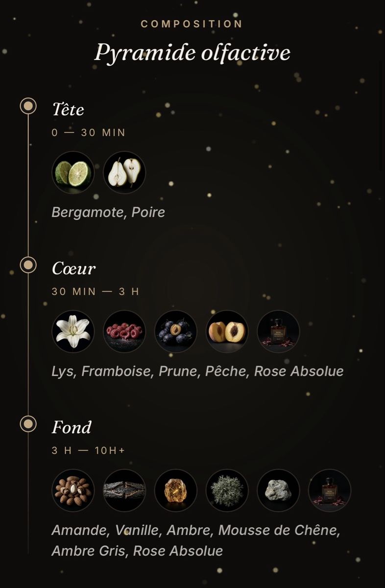Tap the Framboise raspberry icon
This screenshot has height=588, width=385.
pos(124,332)
